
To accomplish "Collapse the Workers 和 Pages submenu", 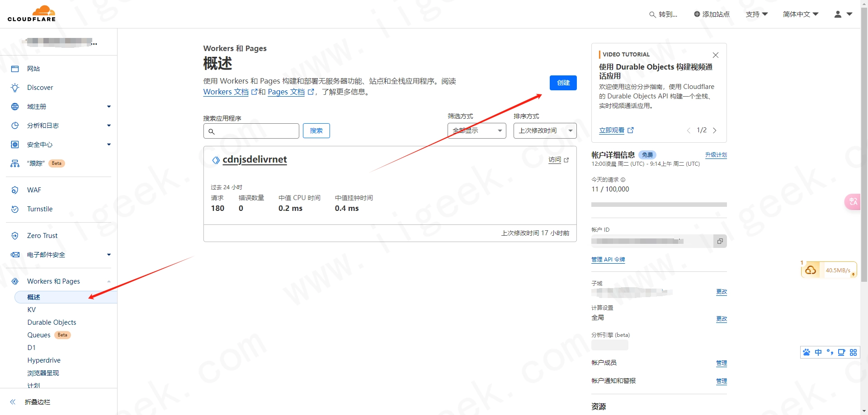I will click(109, 281).
